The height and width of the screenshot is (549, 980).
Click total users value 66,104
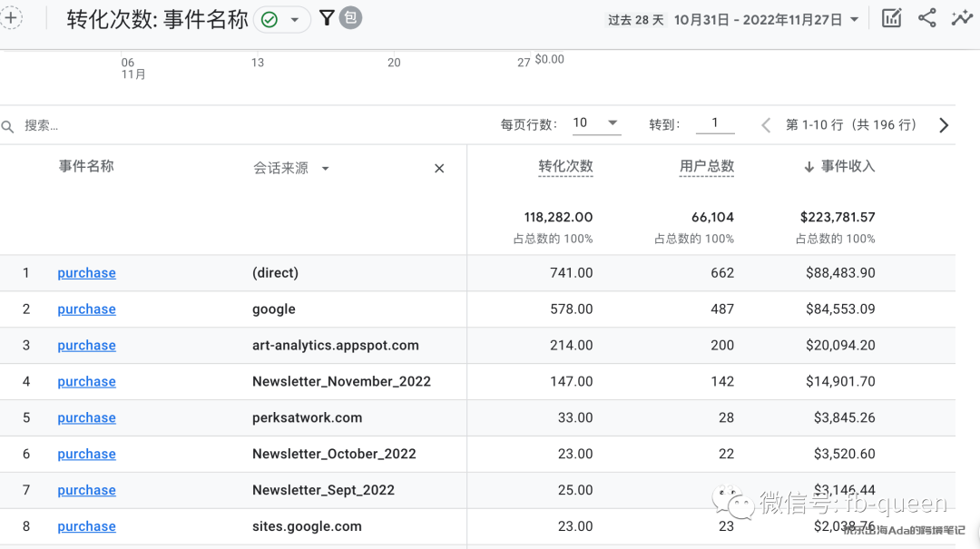pos(712,218)
